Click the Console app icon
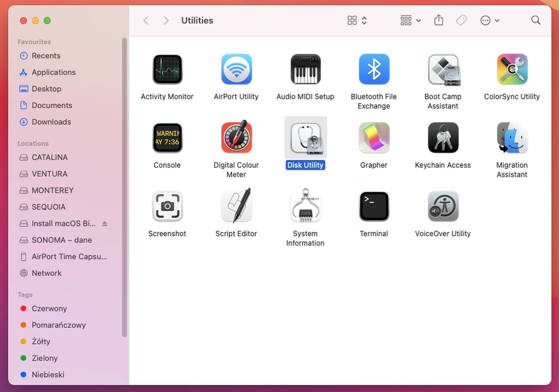 pyautogui.click(x=167, y=138)
